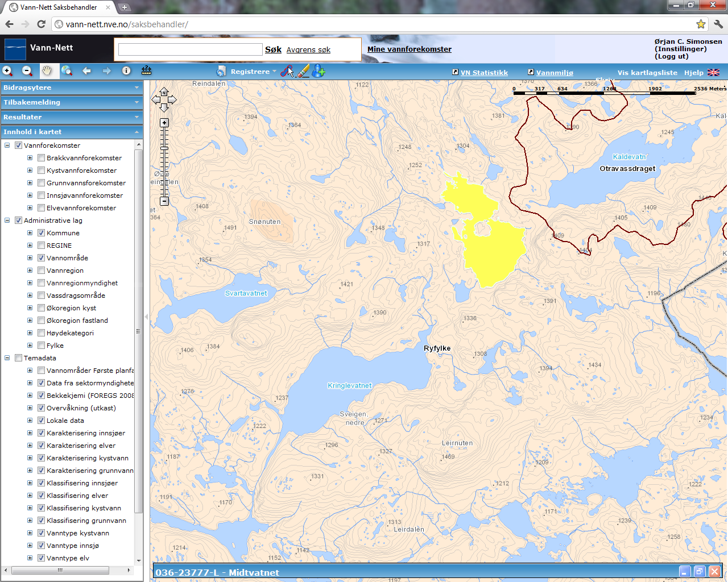Activate the identify info tool
Screen dimensions: 728x582
pyautogui.click(x=126, y=71)
